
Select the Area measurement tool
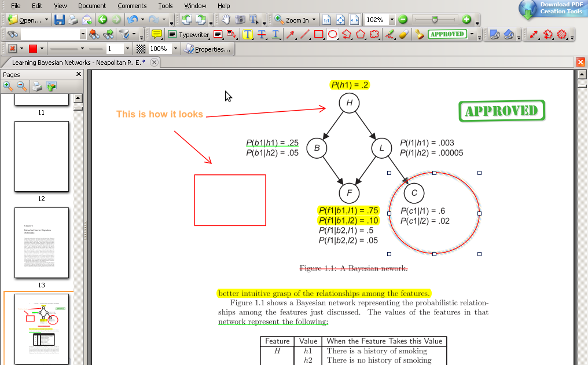562,35
